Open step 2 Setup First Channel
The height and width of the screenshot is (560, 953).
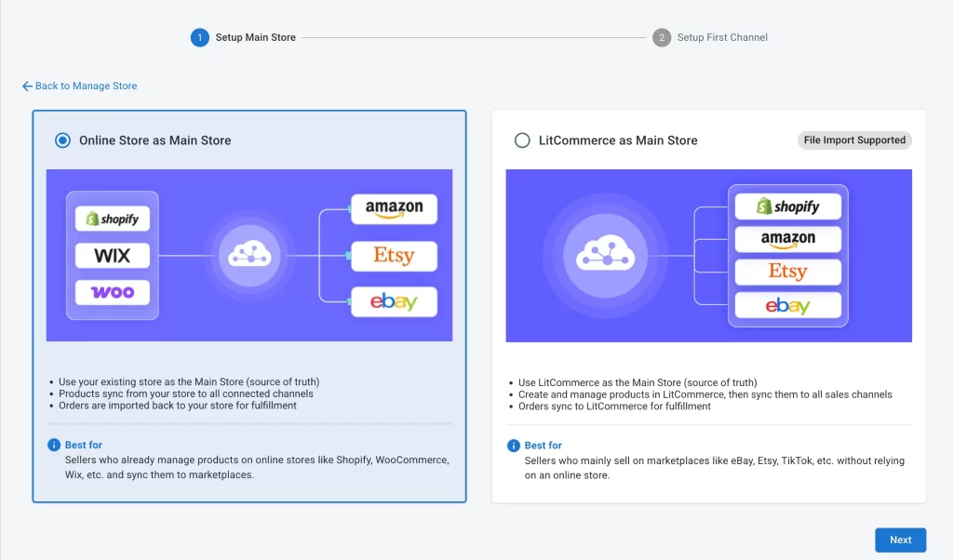[x=710, y=37]
